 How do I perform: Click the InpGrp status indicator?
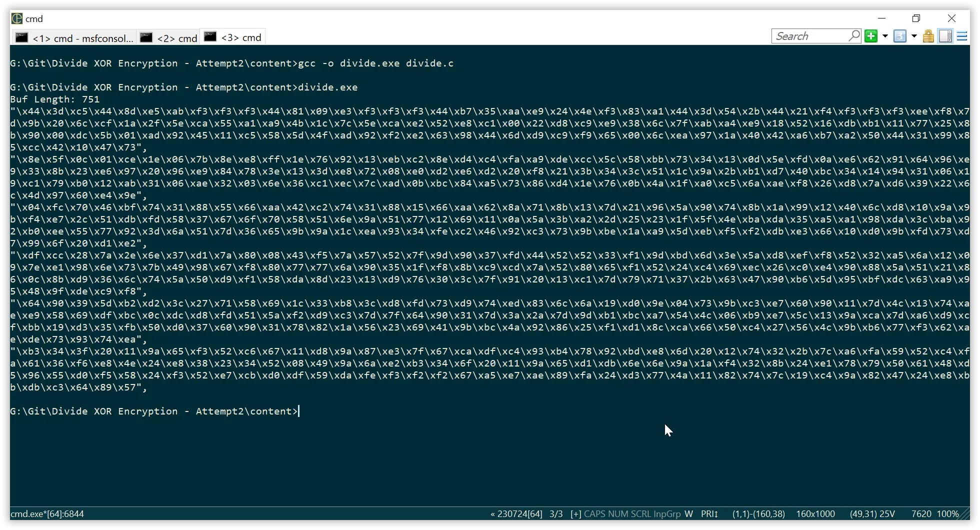pyautogui.click(x=667, y=513)
